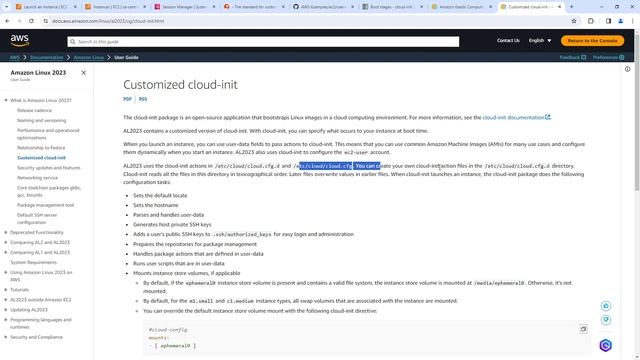Image resolution: width=640 pixels, height=360 pixels.
Task: Expand AL2023 outside Amazon EC2 section
Action: pyautogui.click(x=6, y=300)
